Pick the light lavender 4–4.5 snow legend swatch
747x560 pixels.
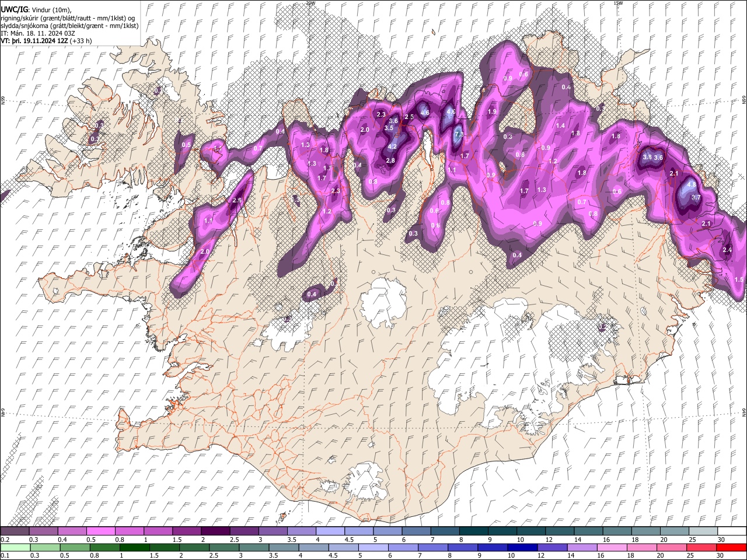pos(330,531)
